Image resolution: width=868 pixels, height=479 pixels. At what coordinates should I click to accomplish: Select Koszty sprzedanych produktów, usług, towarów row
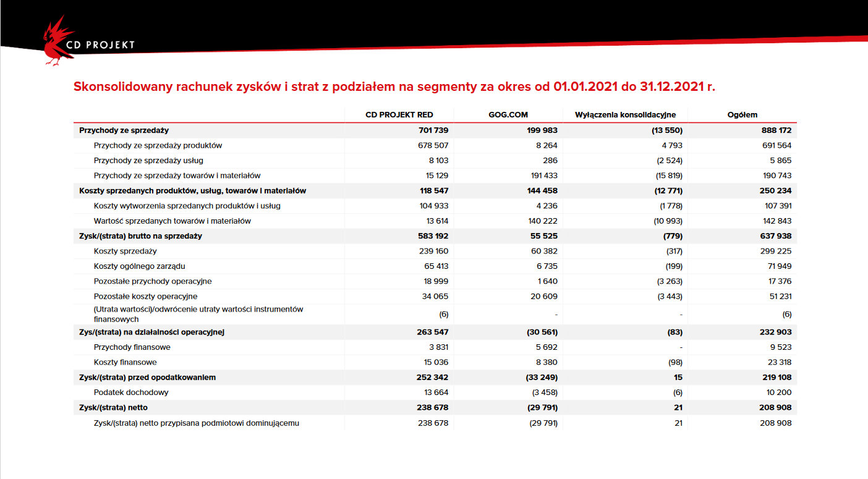(x=193, y=190)
